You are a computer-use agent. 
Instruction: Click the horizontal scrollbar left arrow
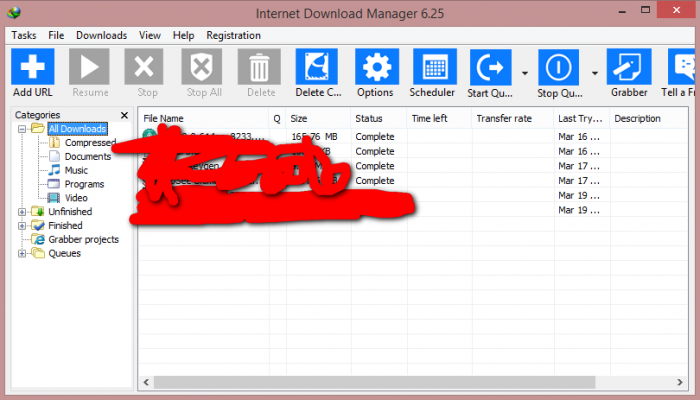146,382
